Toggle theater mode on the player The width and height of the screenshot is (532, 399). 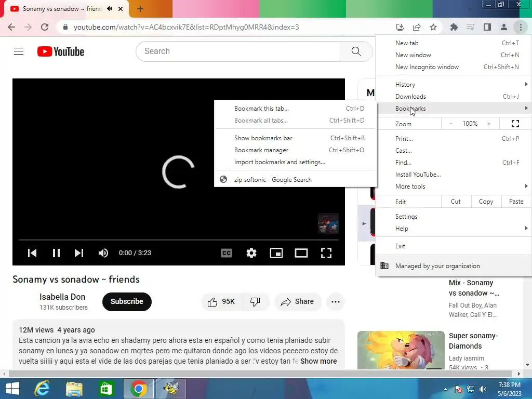tap(301, 253)
